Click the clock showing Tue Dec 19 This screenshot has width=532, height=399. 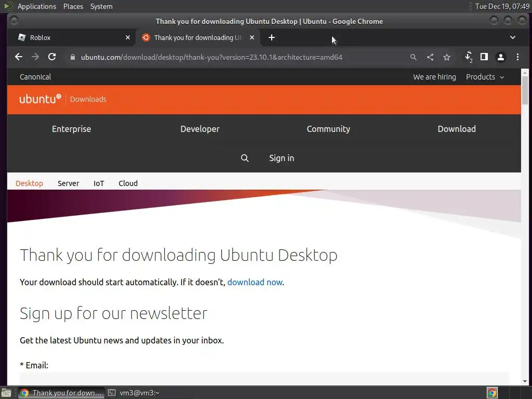click(502, 6)
